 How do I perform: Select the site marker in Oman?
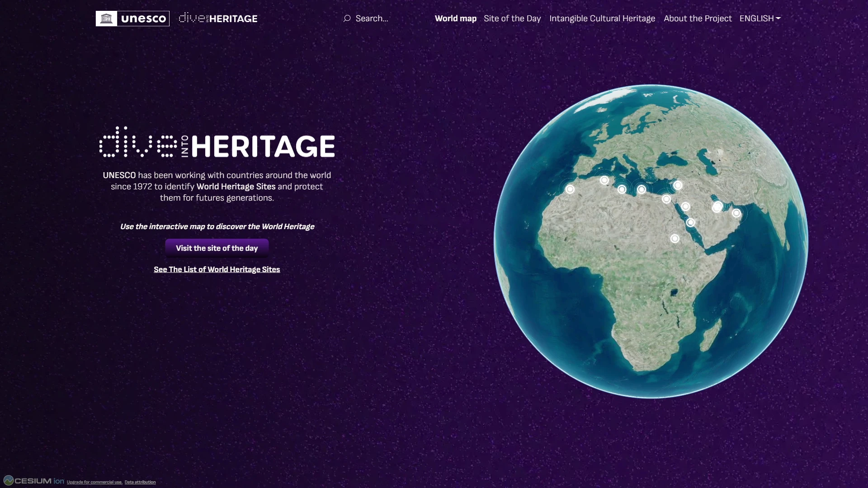click(736, 213)
